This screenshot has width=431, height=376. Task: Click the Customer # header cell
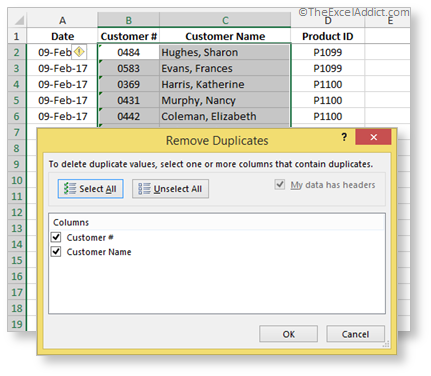[129, 36]
